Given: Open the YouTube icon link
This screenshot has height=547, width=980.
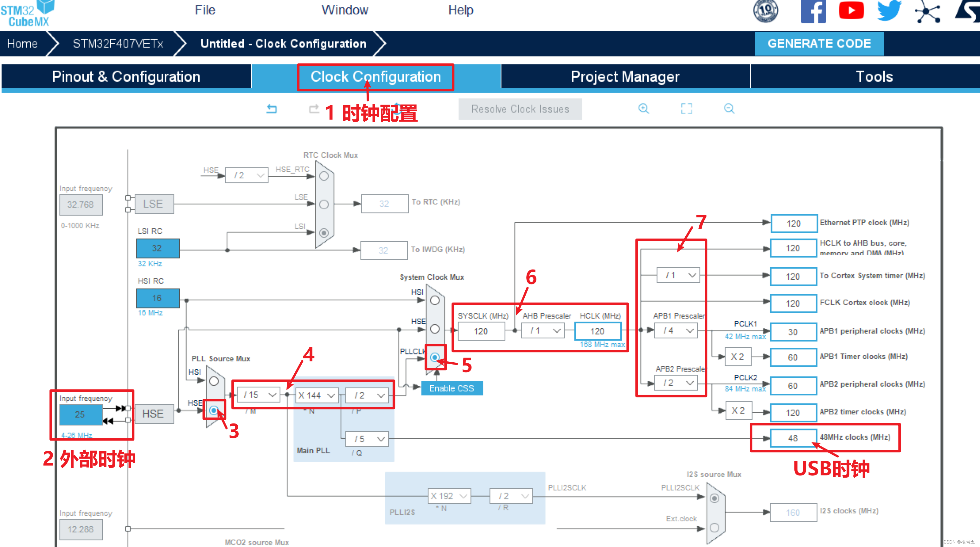Looking at the screenshot, I should pos(851,11).
